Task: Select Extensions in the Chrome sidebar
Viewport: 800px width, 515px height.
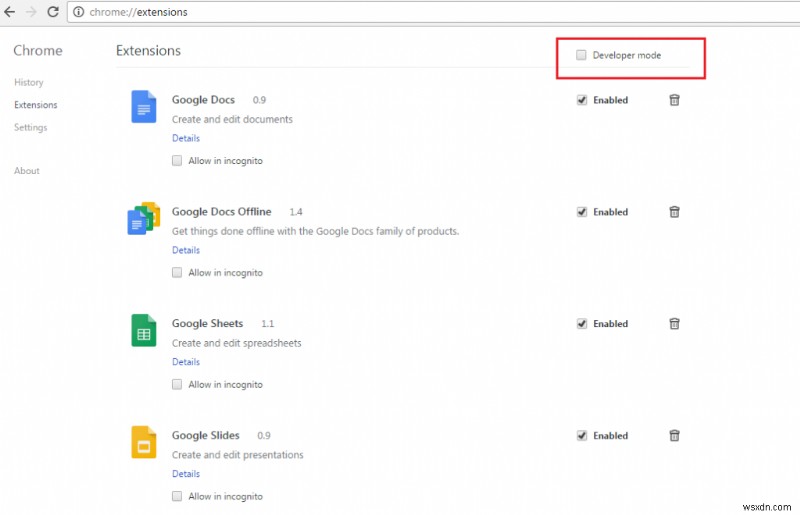Action: pyautogui.click(x=36, y=105)
